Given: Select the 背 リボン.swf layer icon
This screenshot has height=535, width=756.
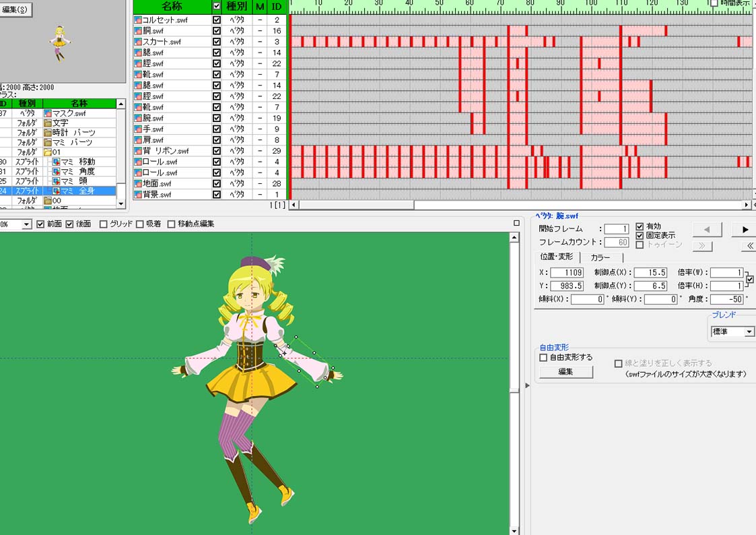Looking at the screenshot, I should (138, 151).
